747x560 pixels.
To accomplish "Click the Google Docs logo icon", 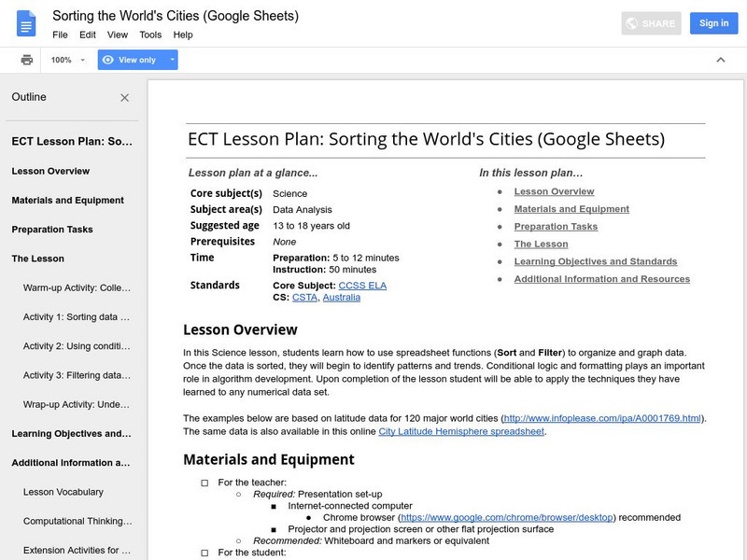I will pos(26,24).
